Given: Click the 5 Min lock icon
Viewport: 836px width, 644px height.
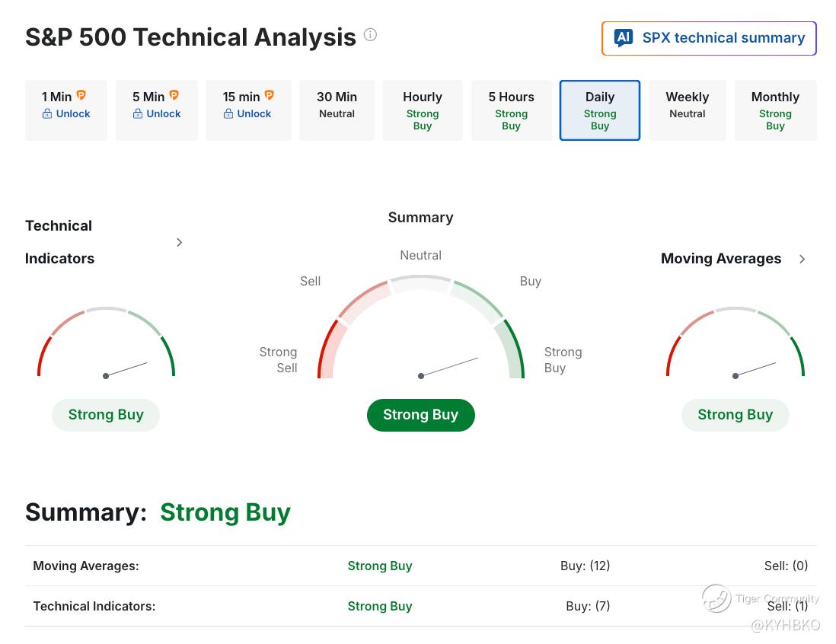Looking at the screenshot, I should [138, 114].
